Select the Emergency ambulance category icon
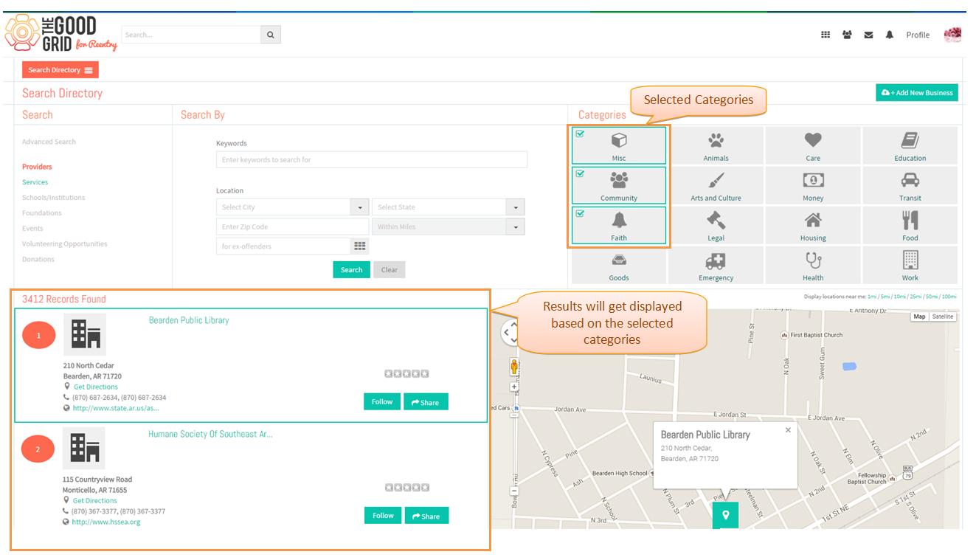 pyautogui.click(x=716, y=260)
